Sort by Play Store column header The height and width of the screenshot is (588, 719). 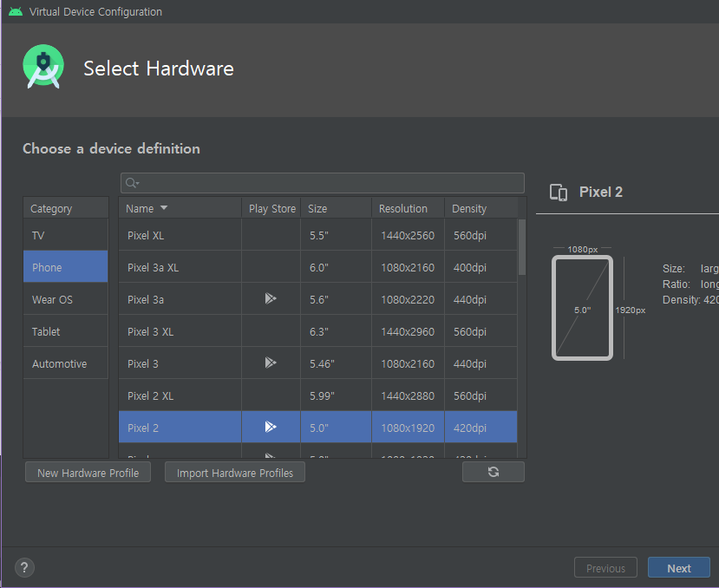pyautogui.click(x=271, y=208)
